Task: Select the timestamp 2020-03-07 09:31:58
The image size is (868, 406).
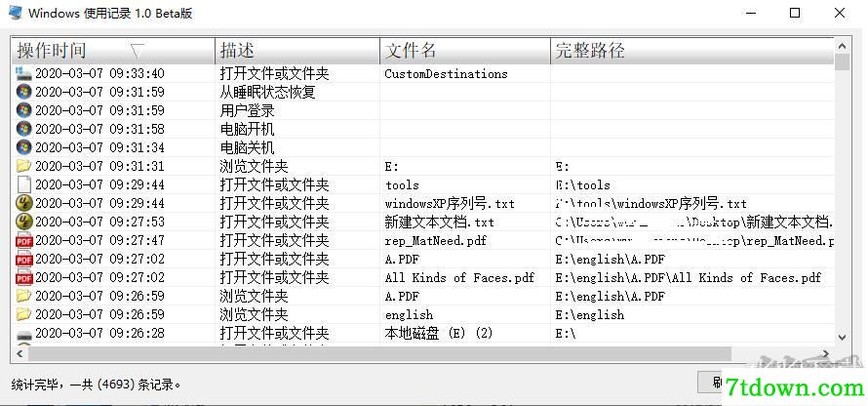Action: tap(99, 129)
